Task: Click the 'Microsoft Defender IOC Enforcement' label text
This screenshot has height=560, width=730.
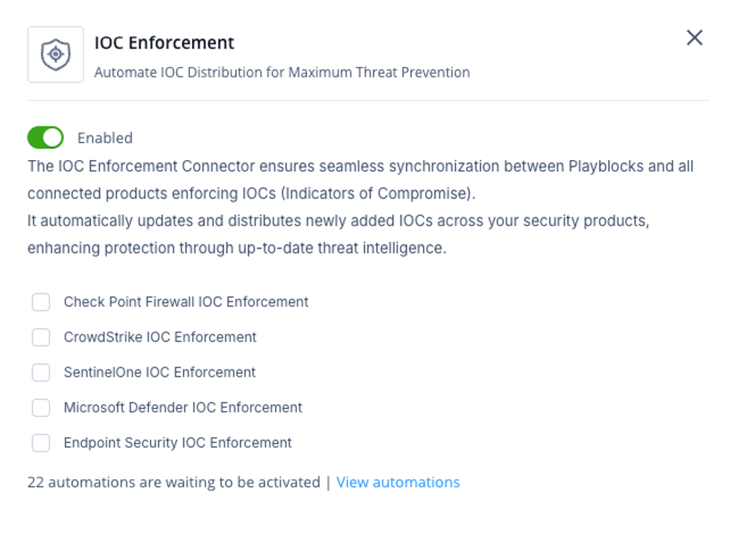Action: 183,407
